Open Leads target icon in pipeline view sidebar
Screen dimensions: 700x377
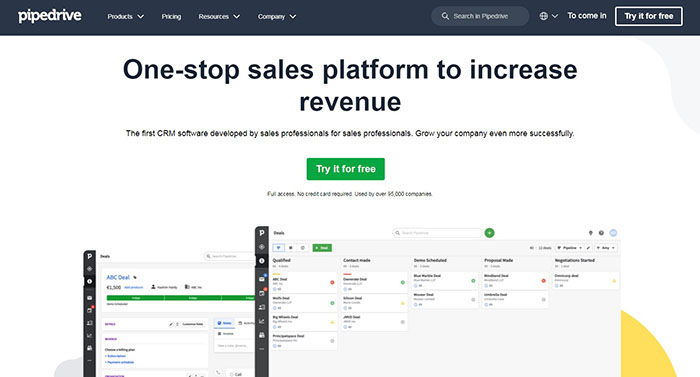(262, 247)
